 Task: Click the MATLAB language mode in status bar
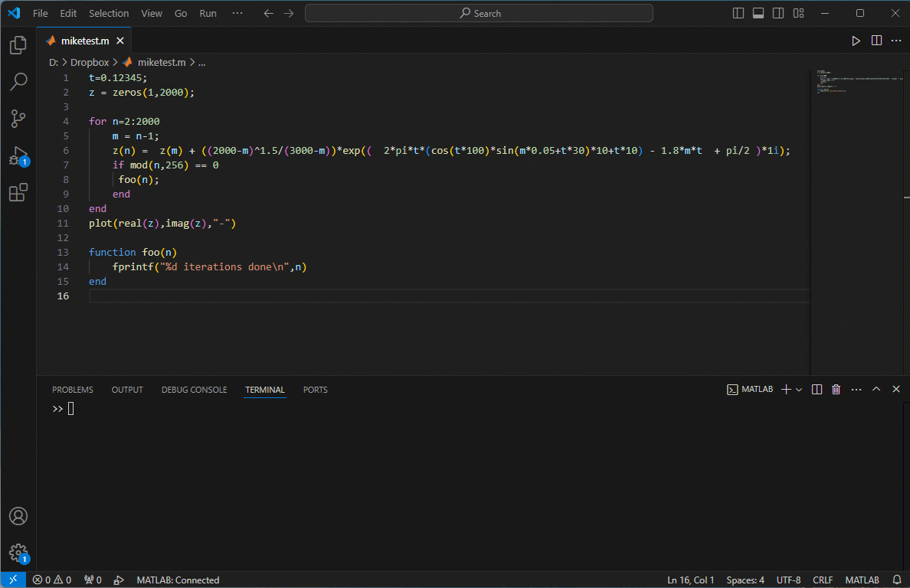[862, 580]
